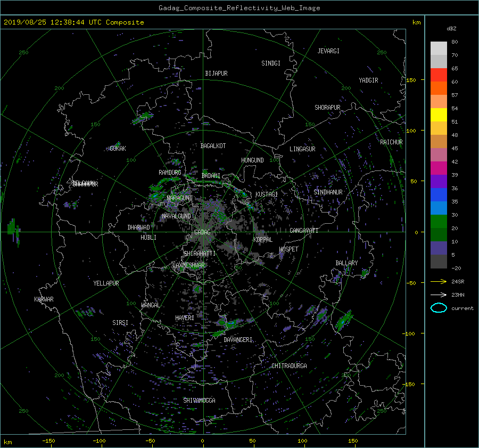Image resolution: width=479 pixels, height=448 pixels.
Task: Click the dBZ legend heading
Action: 451,28
